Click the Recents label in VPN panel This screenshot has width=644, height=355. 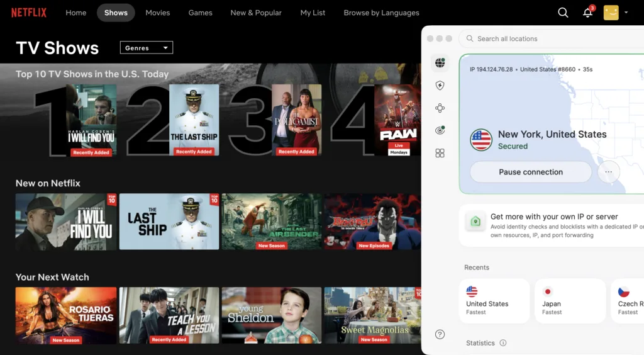tap(477, 268)
